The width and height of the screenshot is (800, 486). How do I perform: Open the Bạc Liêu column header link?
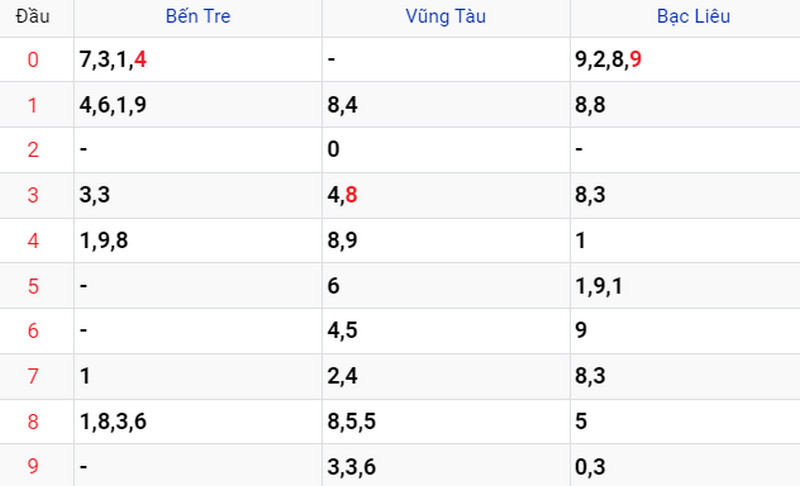(x=693, y=16)
